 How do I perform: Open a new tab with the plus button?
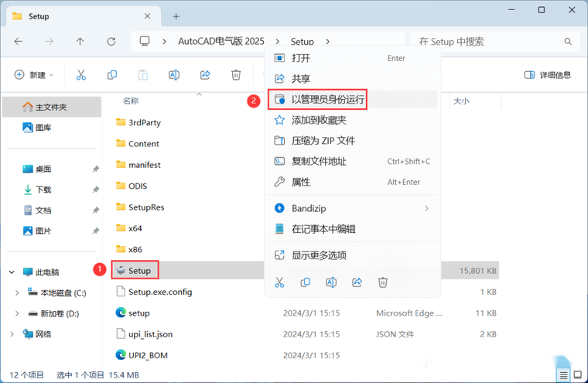[x=176, y=15]
